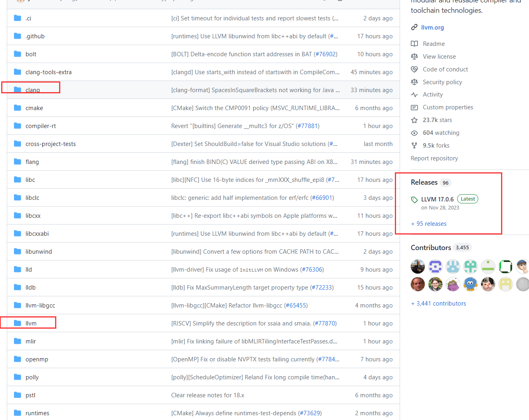Click the fork icon beside 9.5k forks
529x420 pixels.
(x=414, y=146)
